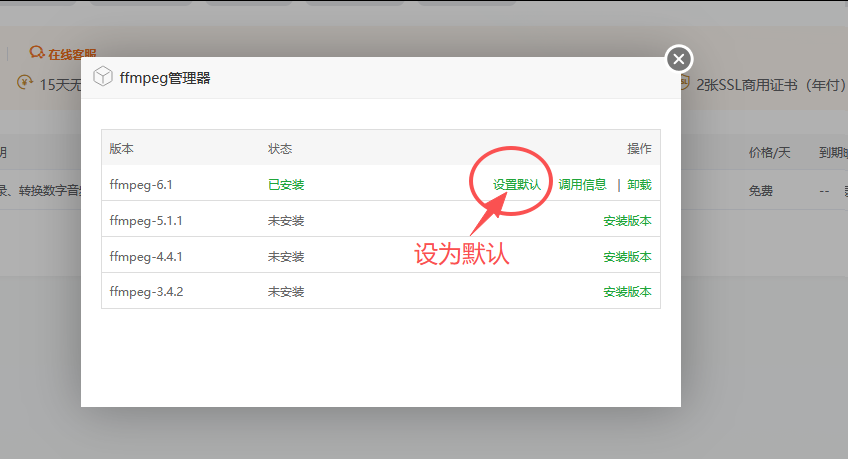Click the badge icon beside 15天

pos(25,83)
